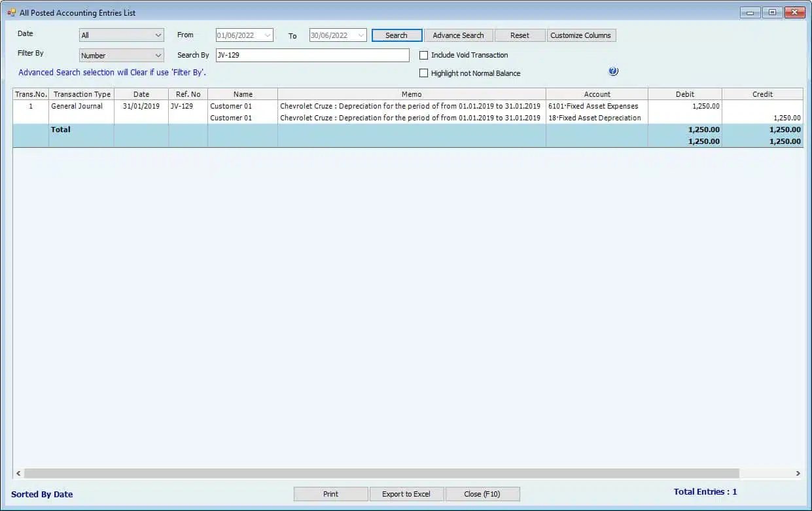Click the Sorted By Date status text
Screen dimensions: 812x511
point(42,494)
